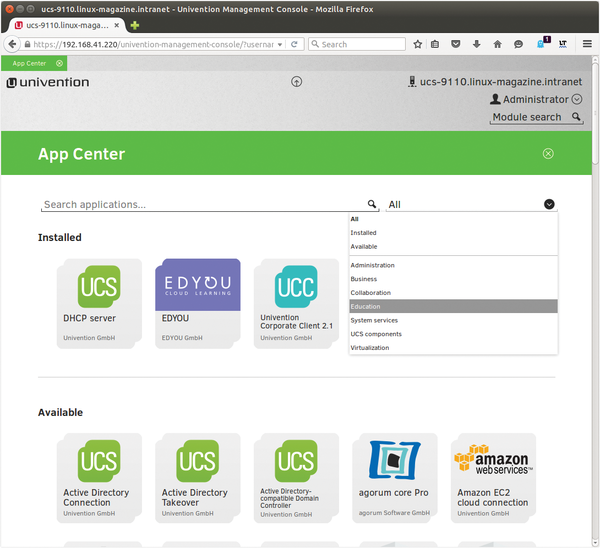
Task: Expand the Administrator user menu arrow
Action: (x=577, y=99)
